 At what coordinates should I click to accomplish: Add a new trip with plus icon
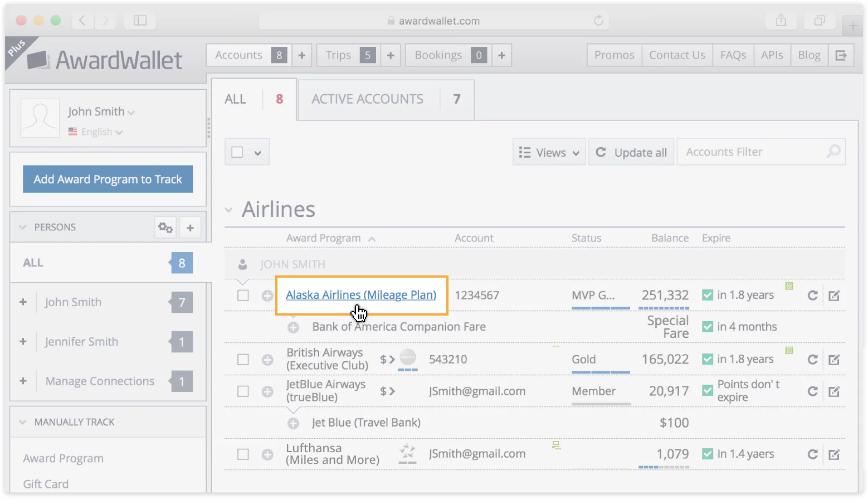click(x=391, y=55)
